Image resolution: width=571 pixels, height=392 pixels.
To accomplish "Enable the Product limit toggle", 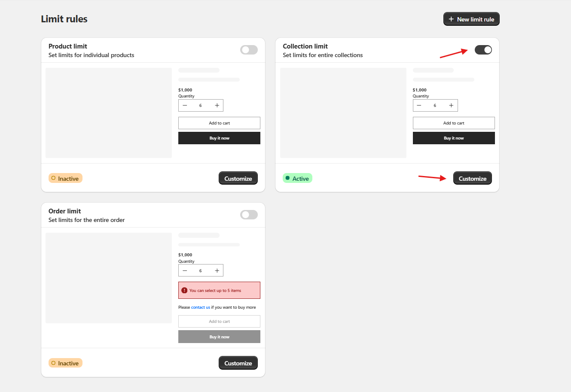I will pos(249,50).
